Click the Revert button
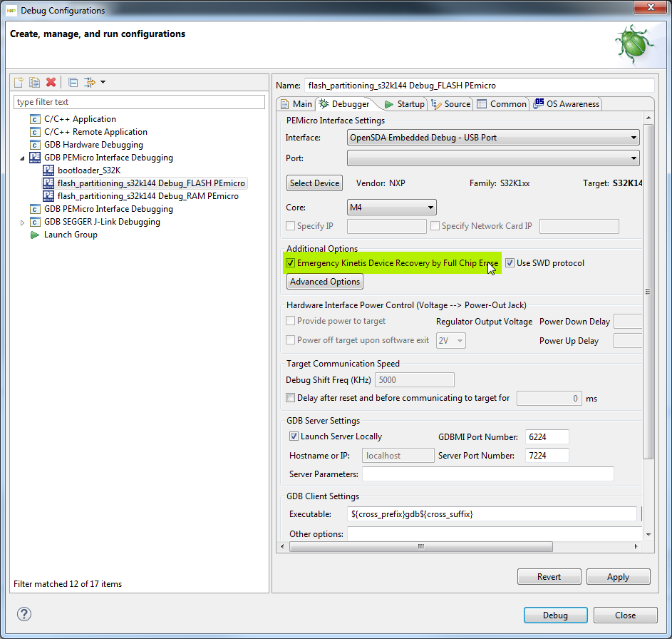This screenshot has width=672, height=639. click(549, 577)
